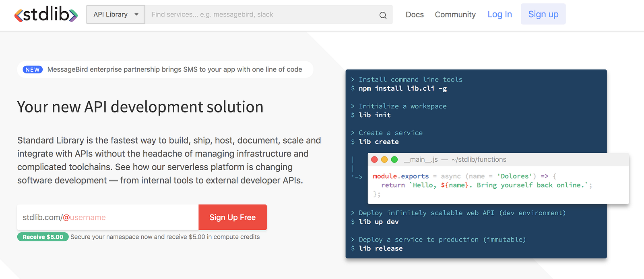
Task: Click the red close dot in code window
Action: (x=374, y=160)
